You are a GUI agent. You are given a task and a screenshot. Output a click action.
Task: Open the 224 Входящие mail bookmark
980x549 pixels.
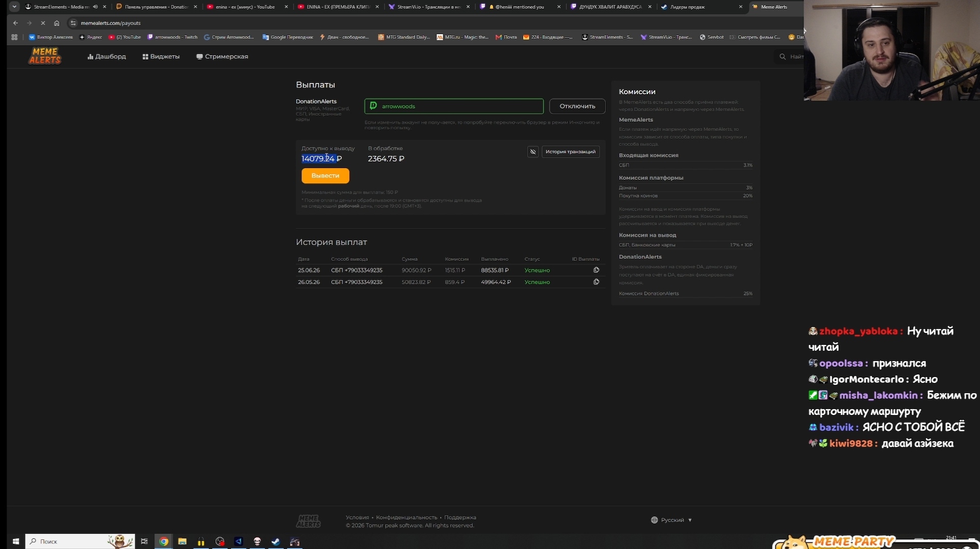[548, 37]
